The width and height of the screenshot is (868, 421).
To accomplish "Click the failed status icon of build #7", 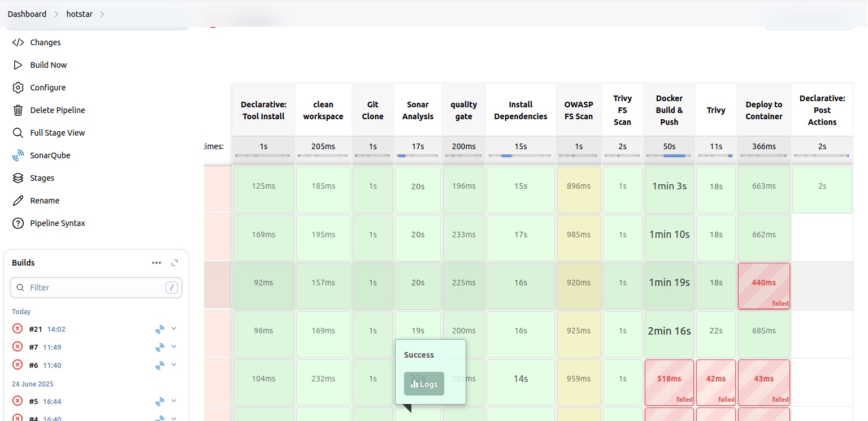I will (18, 347).
